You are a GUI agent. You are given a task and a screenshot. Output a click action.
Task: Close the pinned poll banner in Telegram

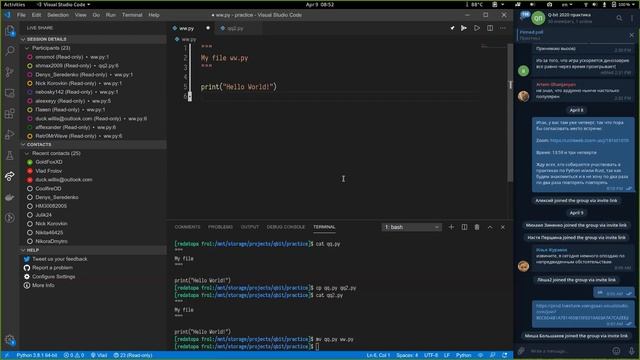coord(631,35)
